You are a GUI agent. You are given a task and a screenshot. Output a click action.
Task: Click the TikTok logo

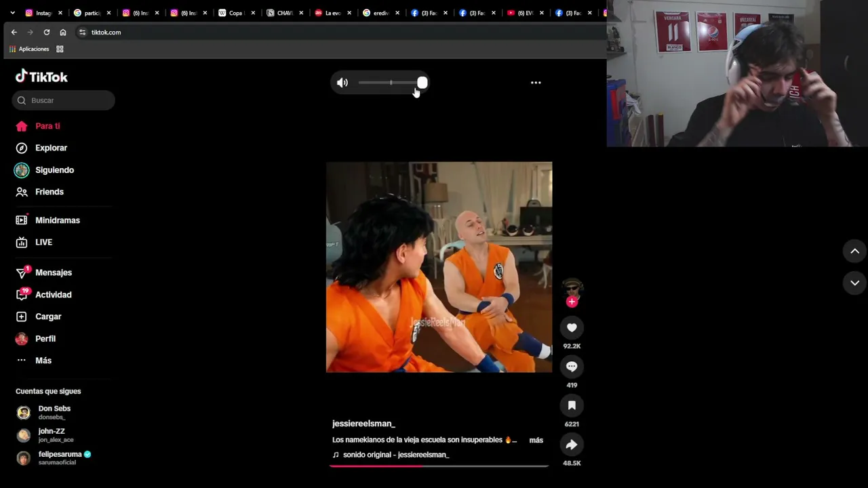[41, 77]
